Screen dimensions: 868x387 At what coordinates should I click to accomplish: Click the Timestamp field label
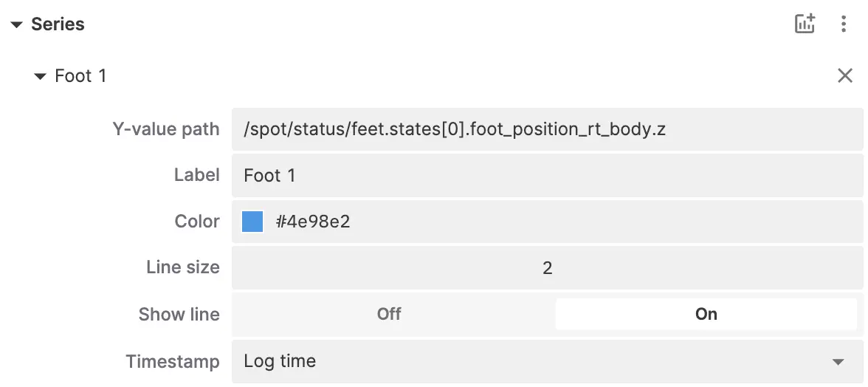coord(173,361)
